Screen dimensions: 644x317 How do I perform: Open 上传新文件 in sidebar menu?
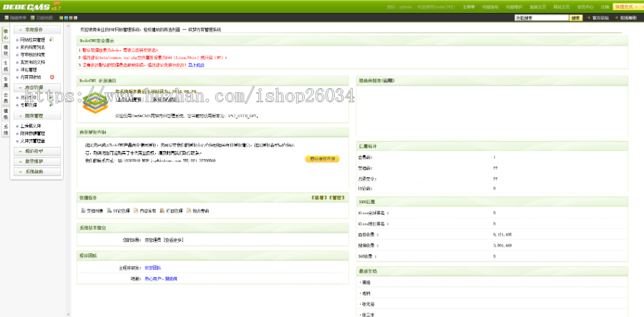(x=31, y=126)
